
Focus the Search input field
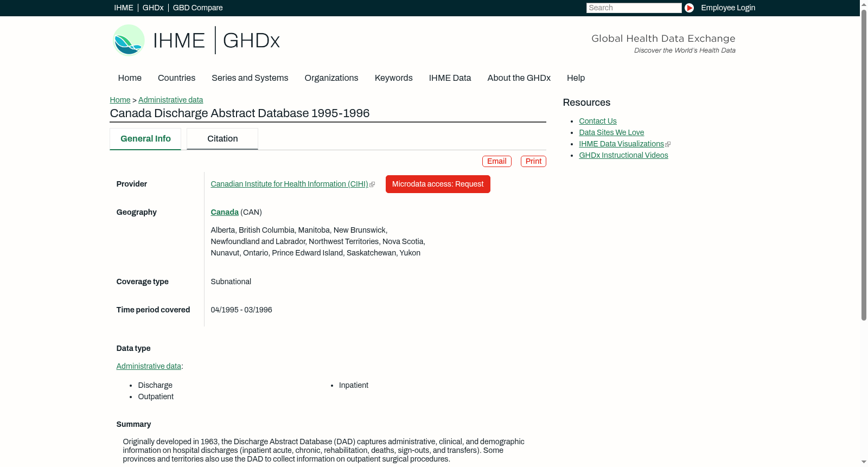point(634,8)
